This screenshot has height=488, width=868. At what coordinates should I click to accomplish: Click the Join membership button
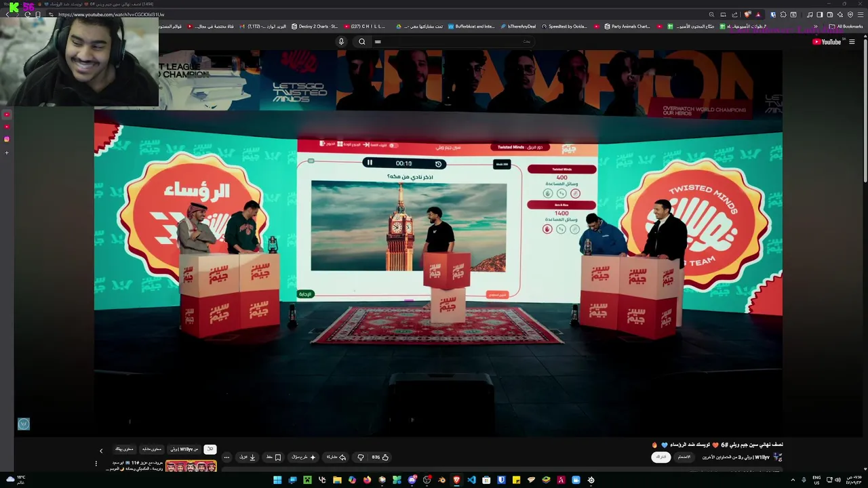[684, 457]
